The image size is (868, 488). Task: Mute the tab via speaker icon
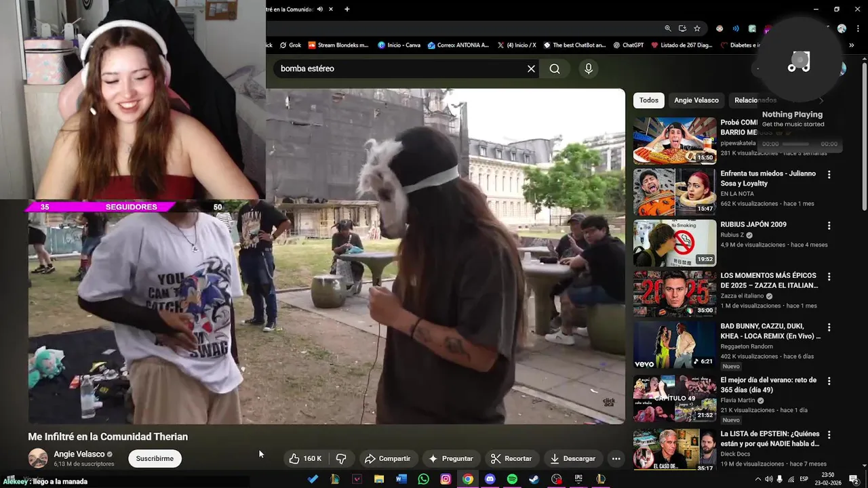(319, 9)
